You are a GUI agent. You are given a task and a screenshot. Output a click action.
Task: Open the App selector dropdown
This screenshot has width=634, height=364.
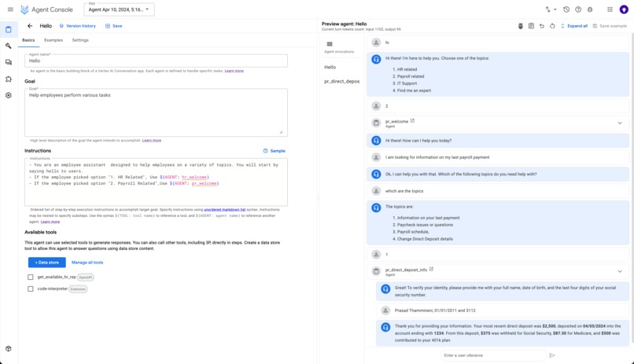click(120, 9)
